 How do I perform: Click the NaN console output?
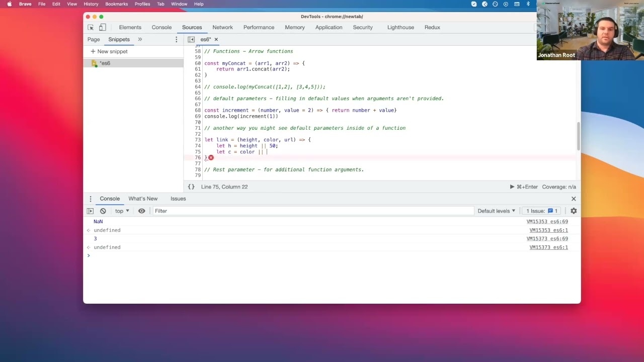[98, 222]
